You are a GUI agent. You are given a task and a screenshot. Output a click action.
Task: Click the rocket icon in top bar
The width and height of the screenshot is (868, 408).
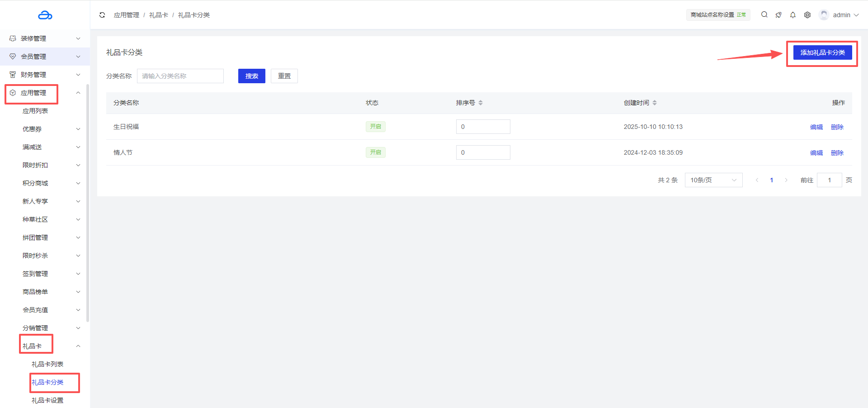coord(778,15)
